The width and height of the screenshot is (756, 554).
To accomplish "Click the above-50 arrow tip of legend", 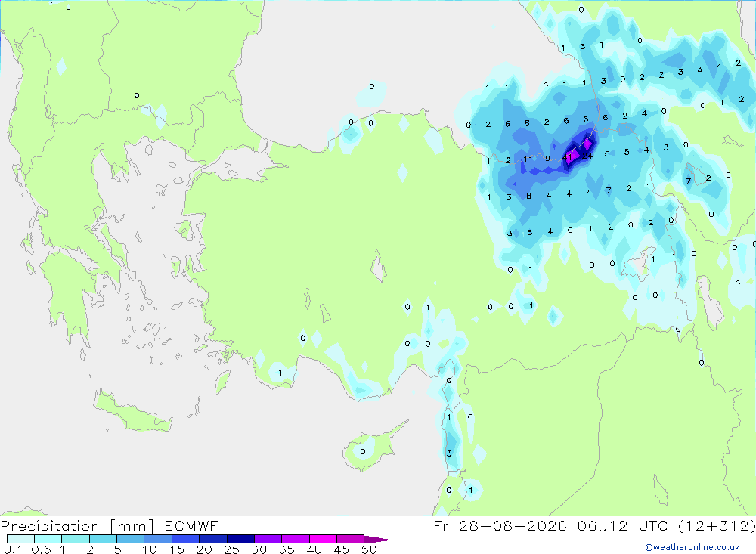I will pos(378,540).
